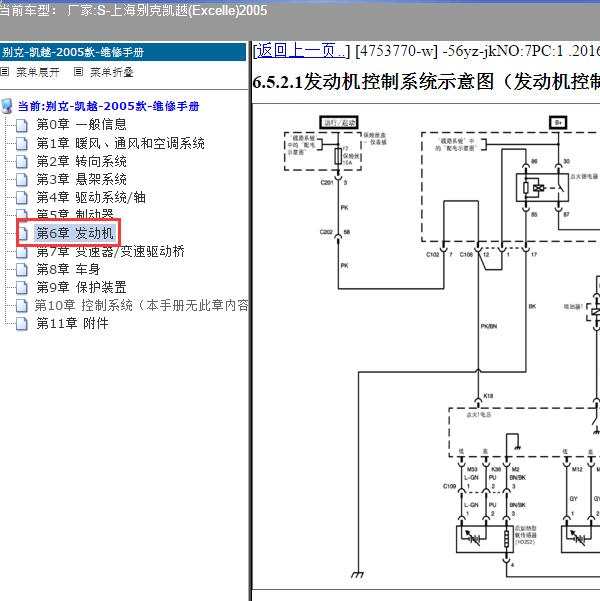Click the page icon beside 第4章

point(22,198)
